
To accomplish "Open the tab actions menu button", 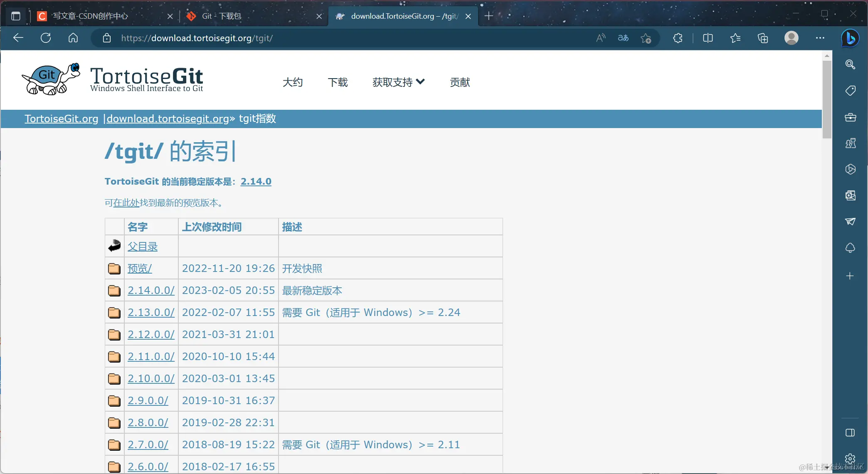I will [x=16, y=16].
